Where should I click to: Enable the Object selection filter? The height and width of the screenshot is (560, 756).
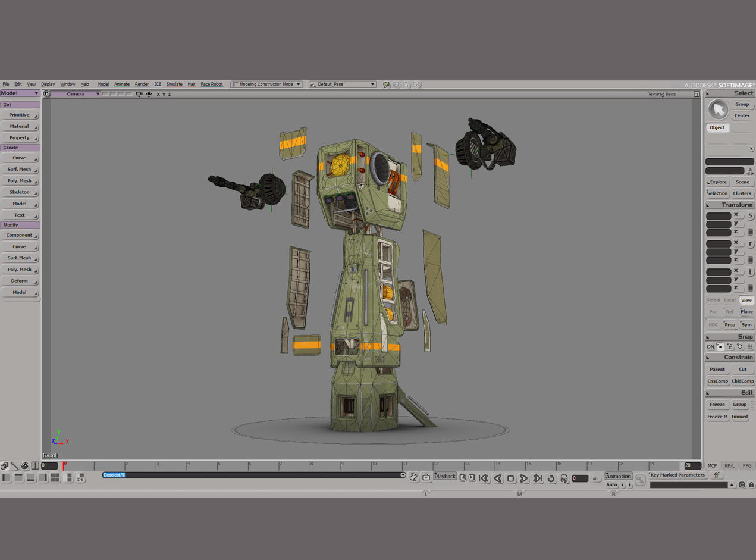717,127
